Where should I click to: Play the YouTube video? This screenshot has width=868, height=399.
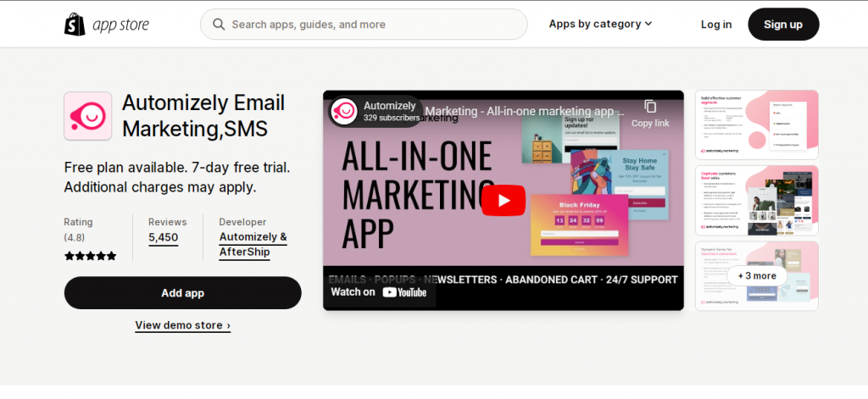pyautogui.click(x=504, y=200)
